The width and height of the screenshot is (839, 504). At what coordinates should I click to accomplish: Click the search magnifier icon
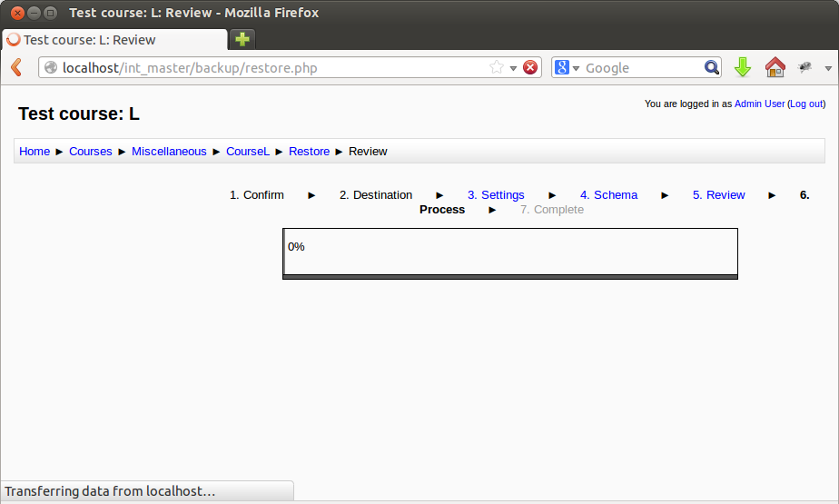(712, 67)
